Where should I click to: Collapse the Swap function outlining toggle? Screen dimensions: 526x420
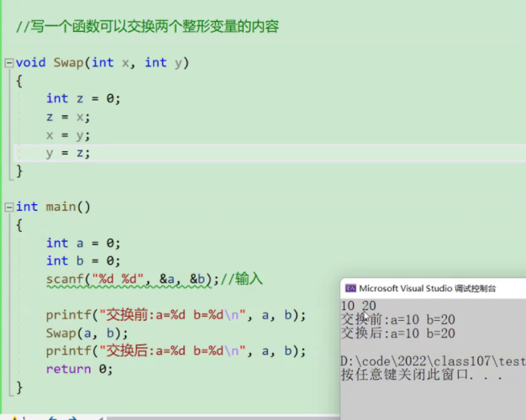pyautogui.click(x=9, y=63)
